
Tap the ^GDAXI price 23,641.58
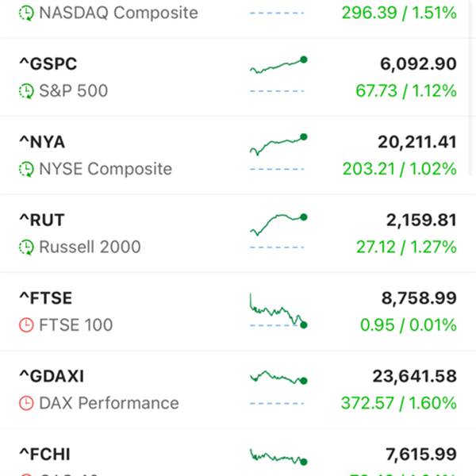coord(415,376)
